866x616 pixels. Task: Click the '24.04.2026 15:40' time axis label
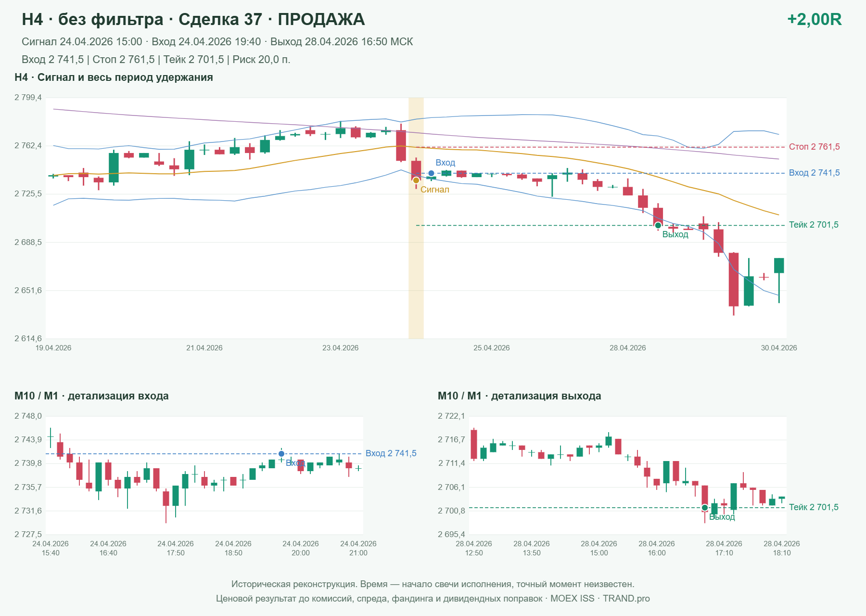coord(51,548)
